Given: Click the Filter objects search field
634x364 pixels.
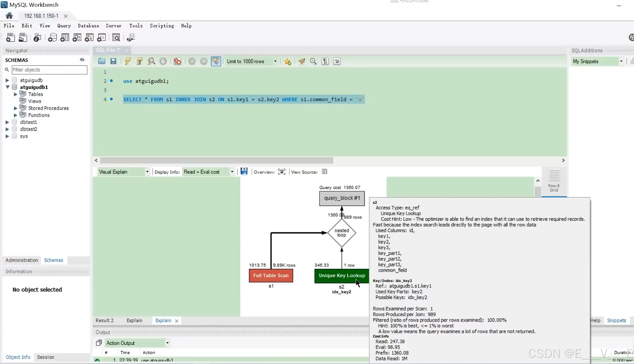Looking at the screenshot, I should click(49, 70).
